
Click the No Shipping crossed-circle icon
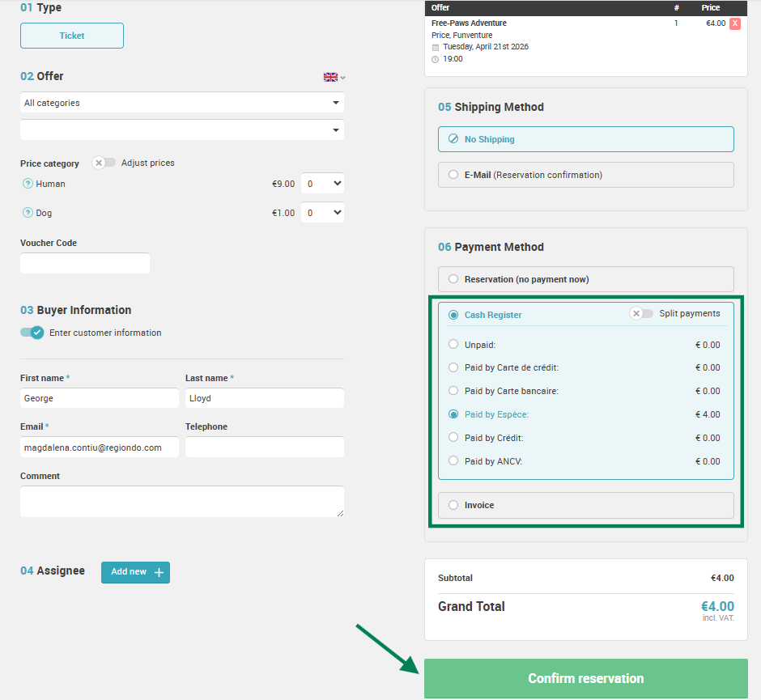(453, 138)
